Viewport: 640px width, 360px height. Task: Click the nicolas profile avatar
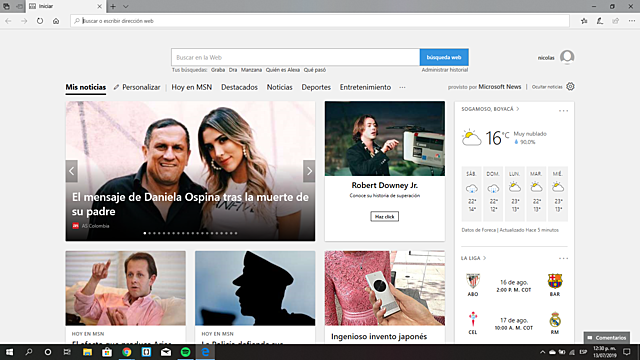click(x=567, y=57)
